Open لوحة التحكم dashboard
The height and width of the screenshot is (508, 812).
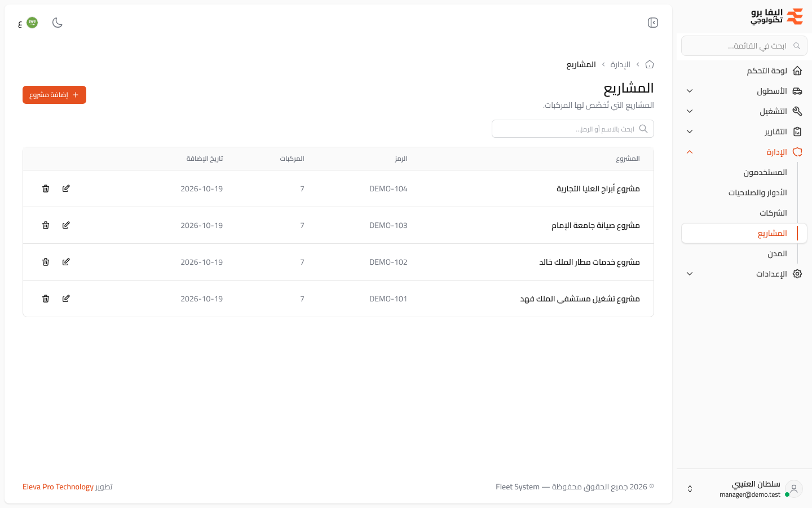(x=744, y=71)
